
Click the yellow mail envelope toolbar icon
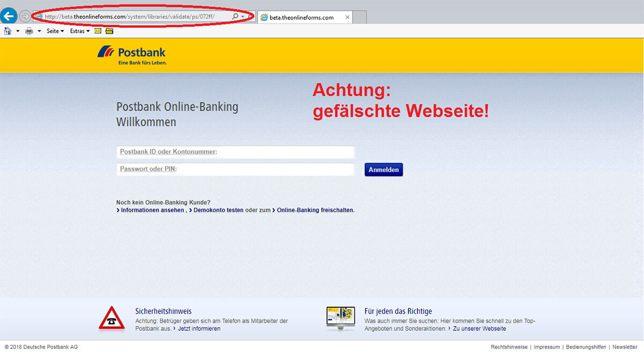tap(98, 31)
